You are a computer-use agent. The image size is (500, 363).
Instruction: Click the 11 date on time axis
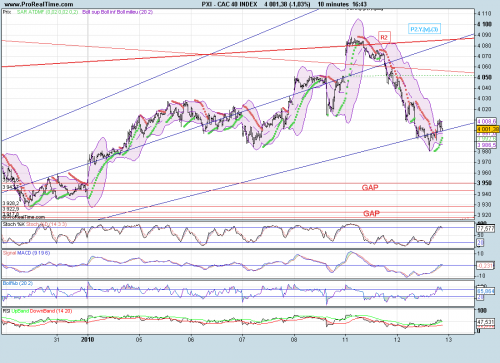click(345, 340)
